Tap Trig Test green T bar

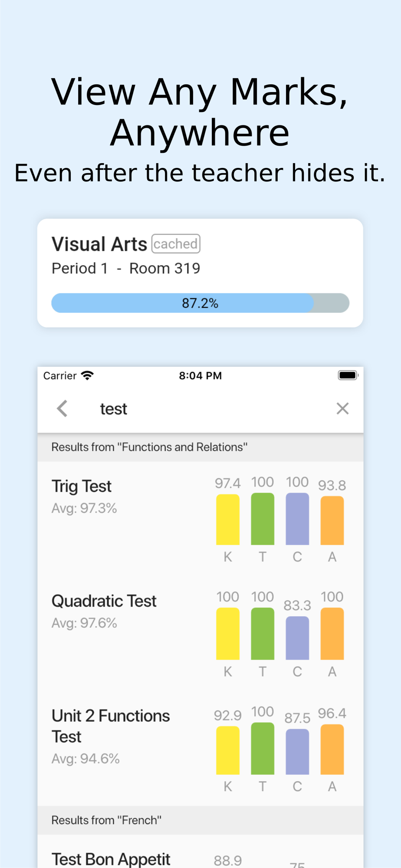(x=263, y=519)
